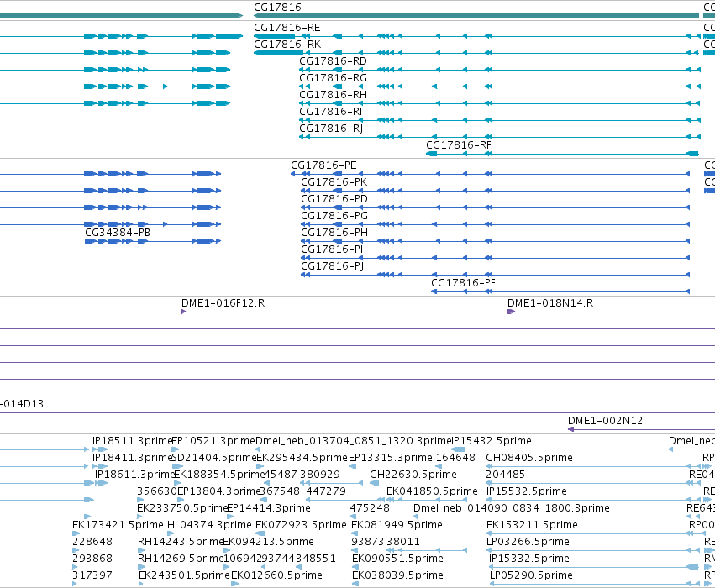715x588 pixels.
Task: Select the 293868 feature label
Action: tap(92, 559)
